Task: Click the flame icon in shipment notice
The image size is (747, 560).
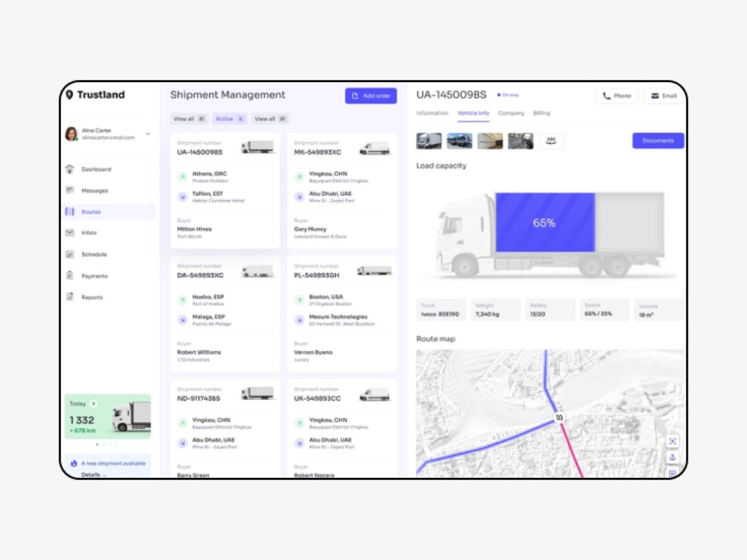Action: tap(74, 463)
